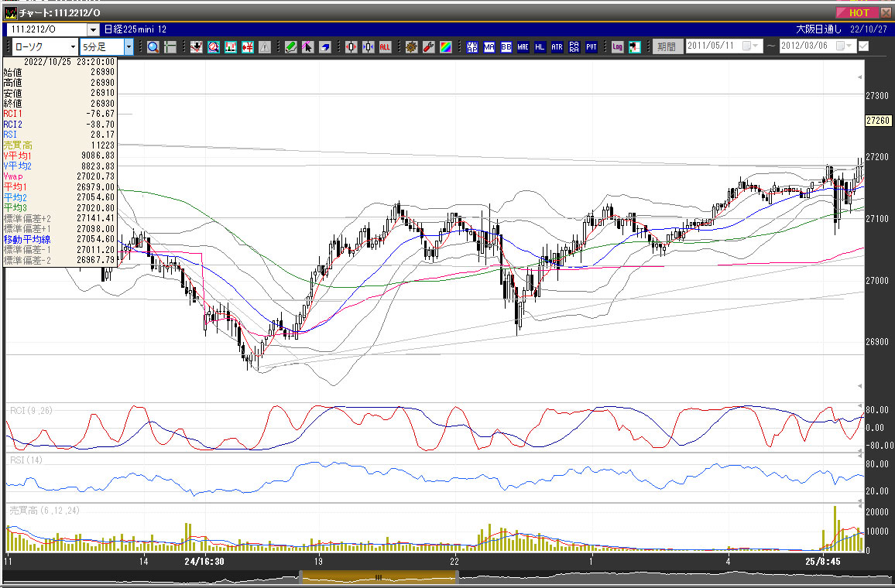
Task: Click the chart export arrow icon
Action: [634, 46]
